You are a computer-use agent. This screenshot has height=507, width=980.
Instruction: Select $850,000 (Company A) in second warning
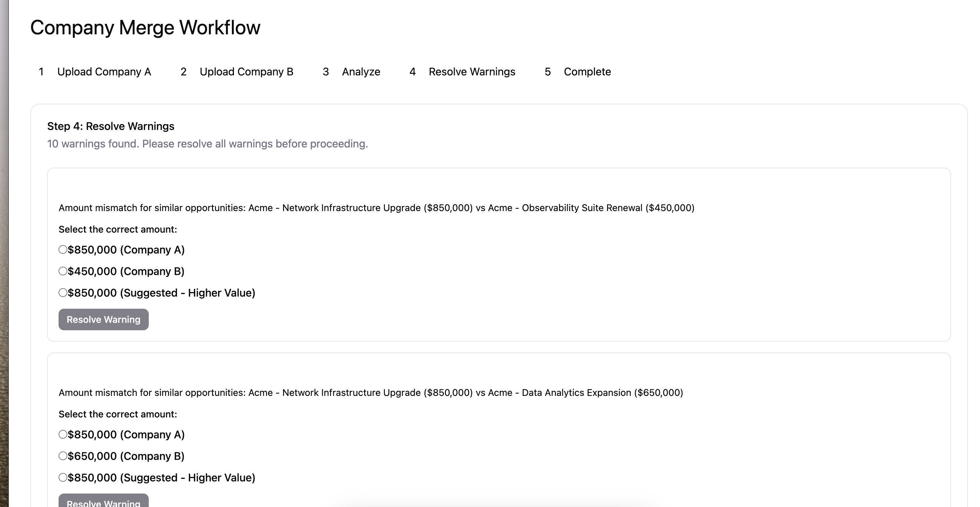tap(63, 435)
